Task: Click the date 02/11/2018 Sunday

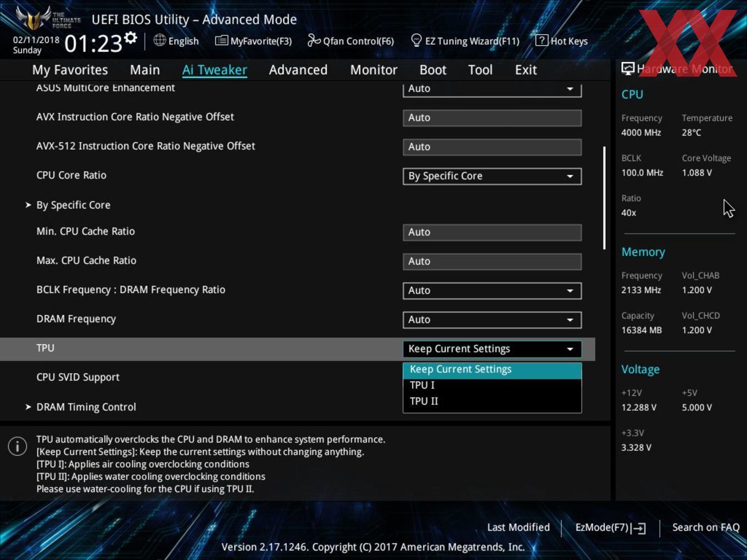Action: (36, 45)
